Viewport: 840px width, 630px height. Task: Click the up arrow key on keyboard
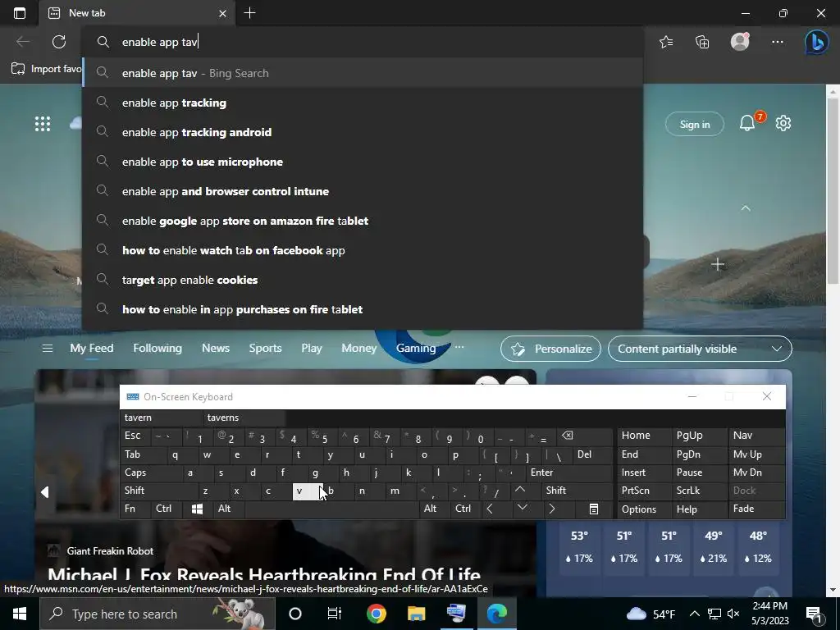tap(519, 491)
